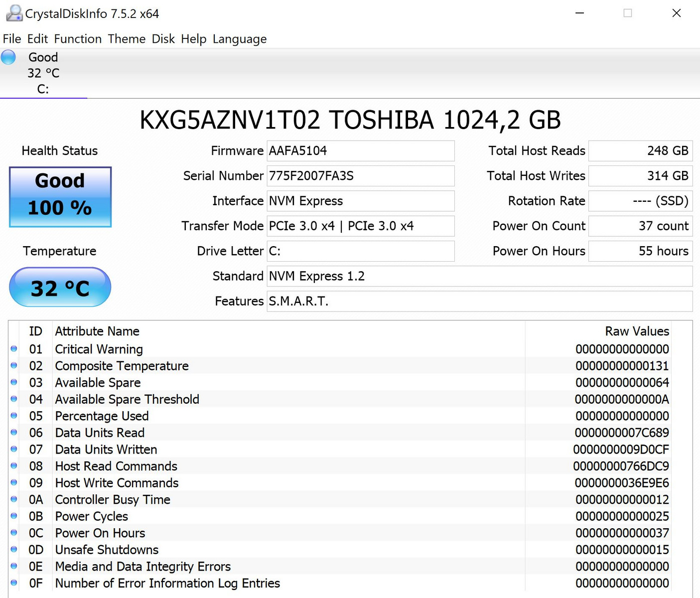Image resolution: width=700 pixels, height=598 pixels.
Task: Click the Total Host Reads value 248 GB
Action: tap(641, 150)
